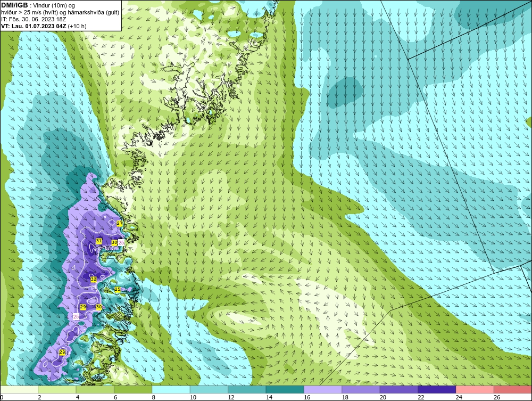532x401 pixels.
Task: Pick the 2–4 m/s light yellow-green legend swatch
Action: click(x=57, y=389)
